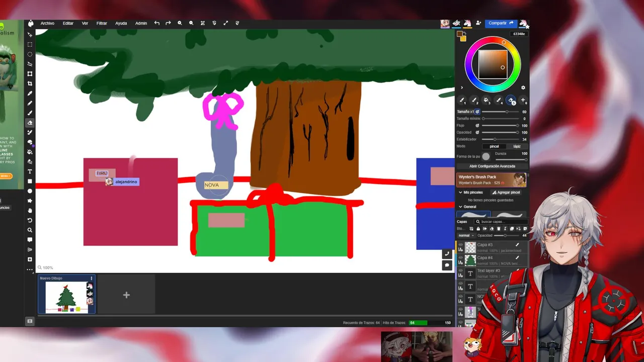Click the Redo arrow in top bar
Image resolution: width=644 pixels, height=362 pixels.
coord(168,23)
